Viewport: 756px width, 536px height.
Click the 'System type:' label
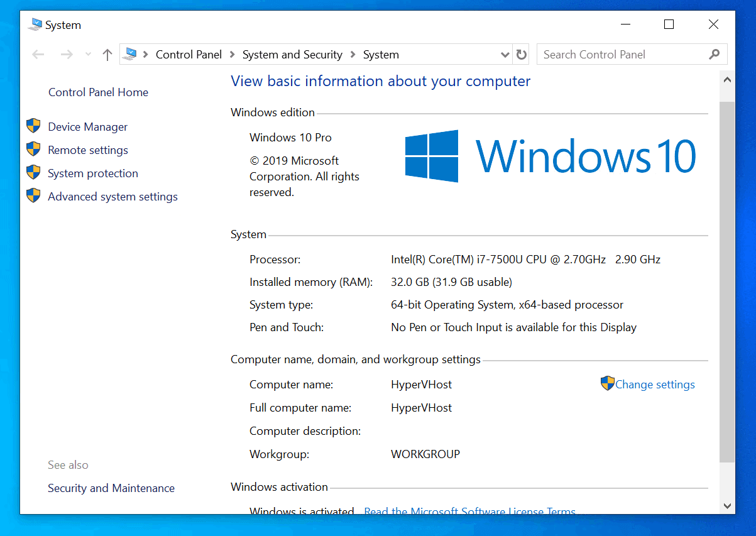coord(281,305)
